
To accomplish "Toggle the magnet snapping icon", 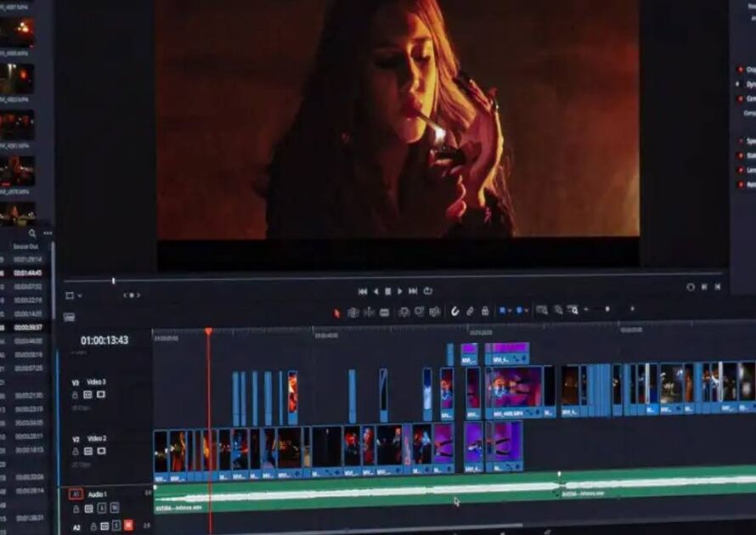I will [454, 312].
